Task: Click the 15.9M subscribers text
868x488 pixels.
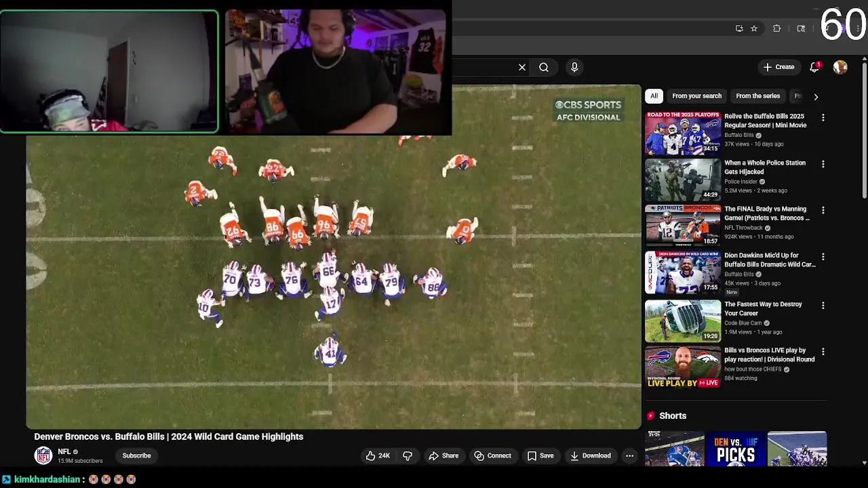Action: tap(80, 461)
